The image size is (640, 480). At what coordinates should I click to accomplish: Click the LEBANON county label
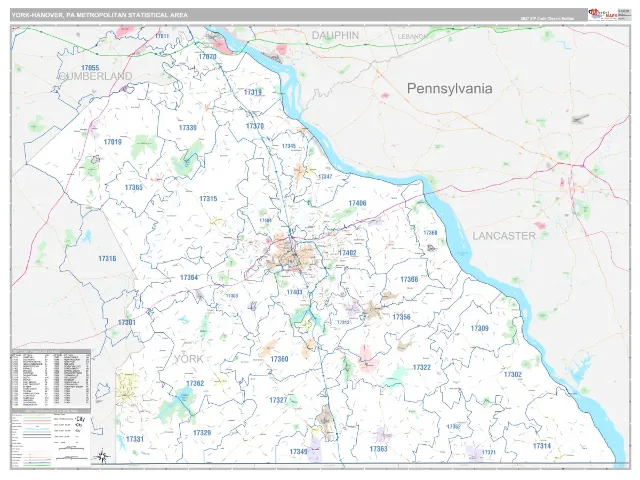click(412, 36)
